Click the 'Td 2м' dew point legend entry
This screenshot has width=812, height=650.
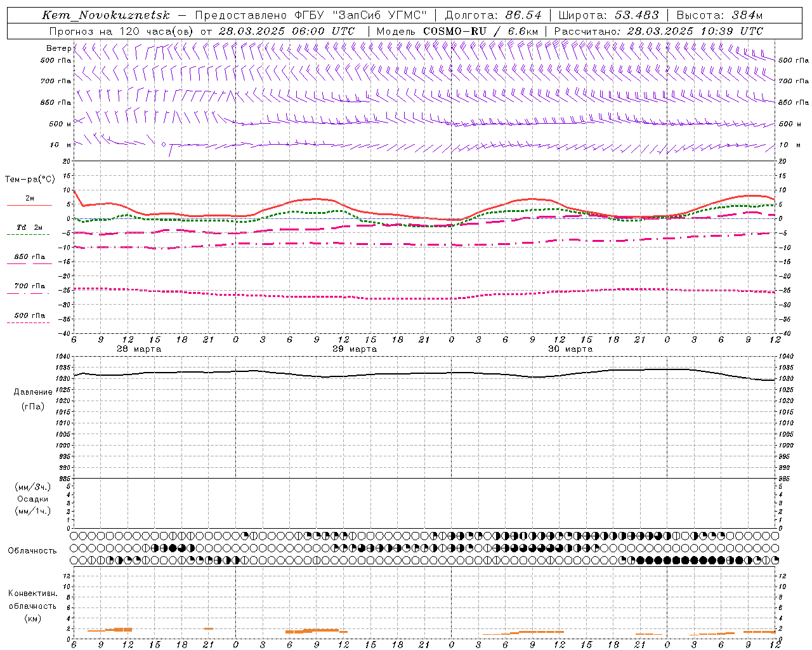click(30, 227)
